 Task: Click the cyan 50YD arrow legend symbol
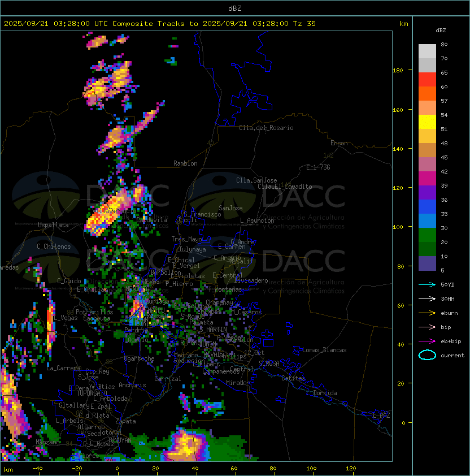[x=427, y=284]
